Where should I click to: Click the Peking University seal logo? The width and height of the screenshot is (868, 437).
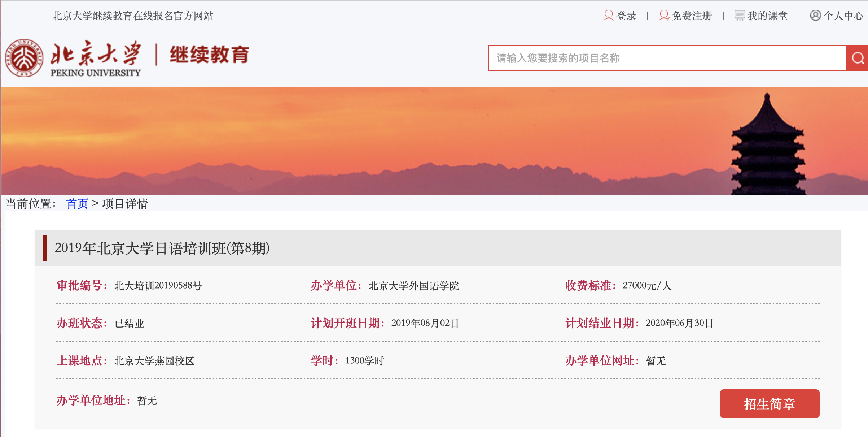click(24, 58)
